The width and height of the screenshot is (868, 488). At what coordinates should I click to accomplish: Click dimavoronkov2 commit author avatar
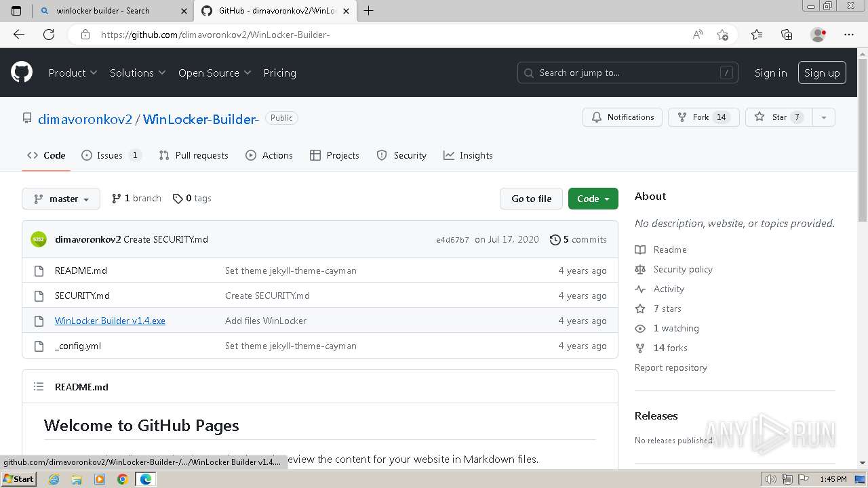pyautogui.click(x=39, y=239)
